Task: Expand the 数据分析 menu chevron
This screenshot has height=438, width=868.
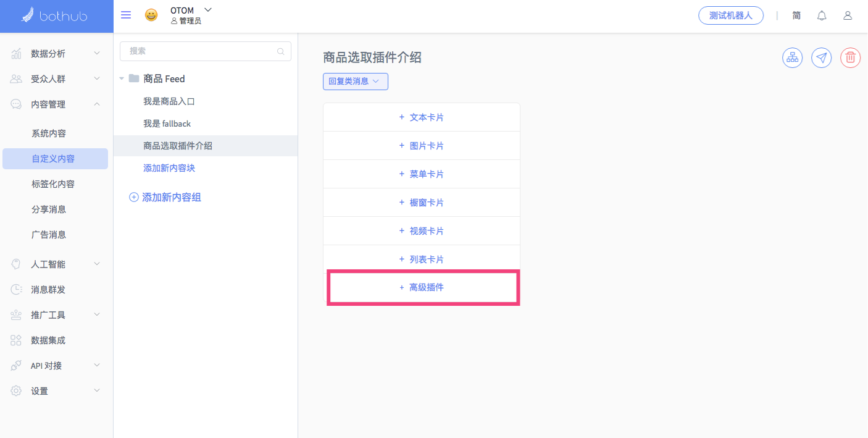Action: 97,54
